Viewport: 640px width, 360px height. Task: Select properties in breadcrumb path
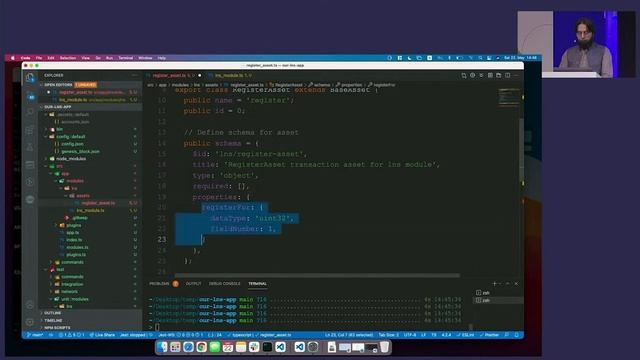pyautogui.click(x=351, y=85)
